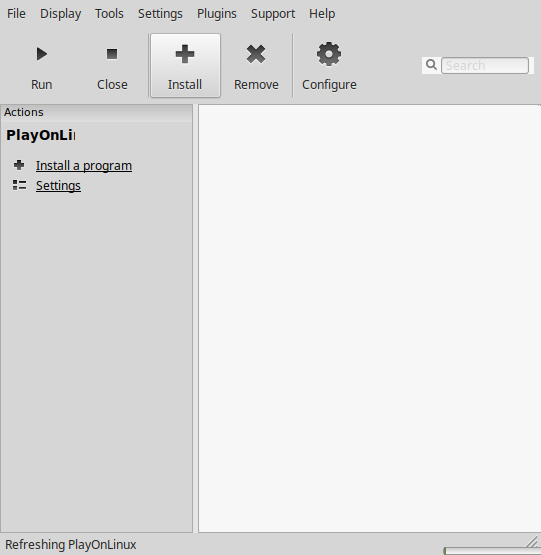Click plus icon beside Install a program

coord(19,165)
